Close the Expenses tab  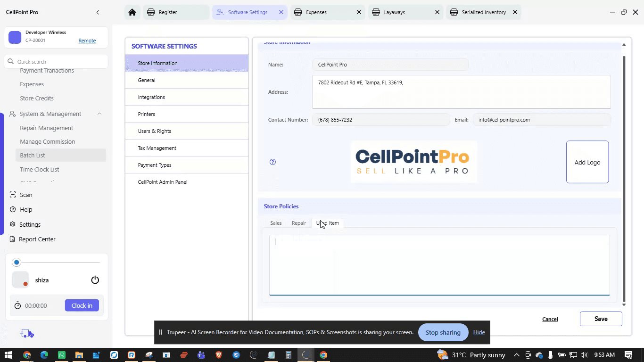[359, 12]
